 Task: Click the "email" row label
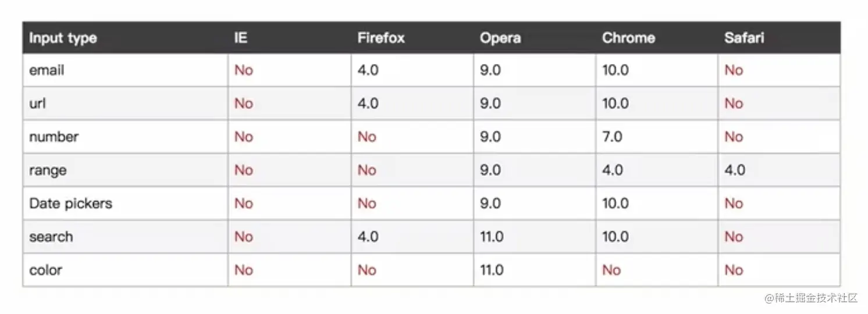pyautogui.click(x=47, y=70)
